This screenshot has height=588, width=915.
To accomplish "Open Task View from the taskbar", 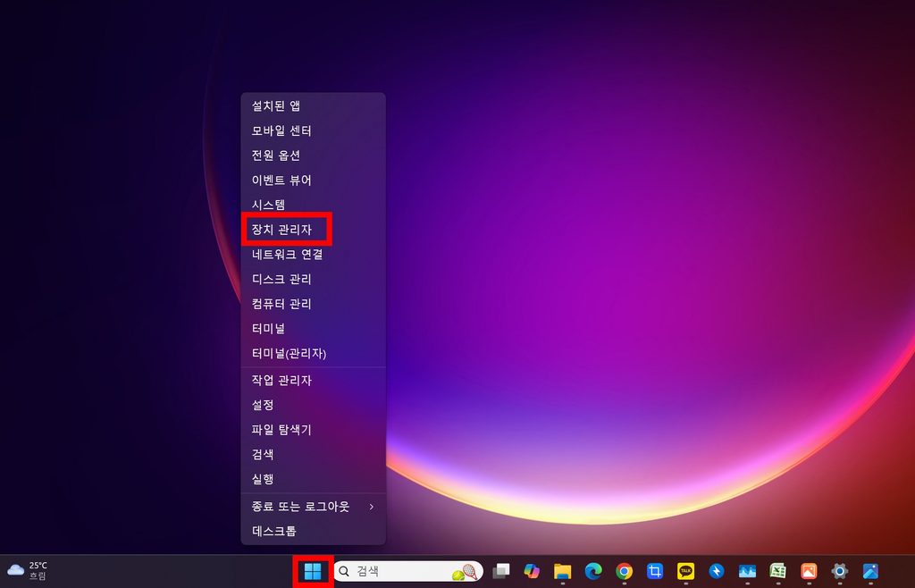I will click(x=500, y=571).
